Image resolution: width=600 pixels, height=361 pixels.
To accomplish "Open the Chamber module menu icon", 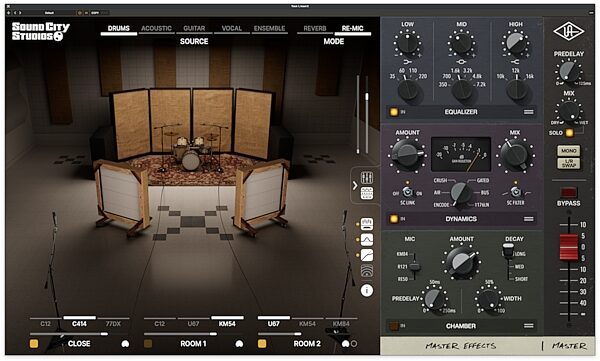I will [x=528, y=326].
